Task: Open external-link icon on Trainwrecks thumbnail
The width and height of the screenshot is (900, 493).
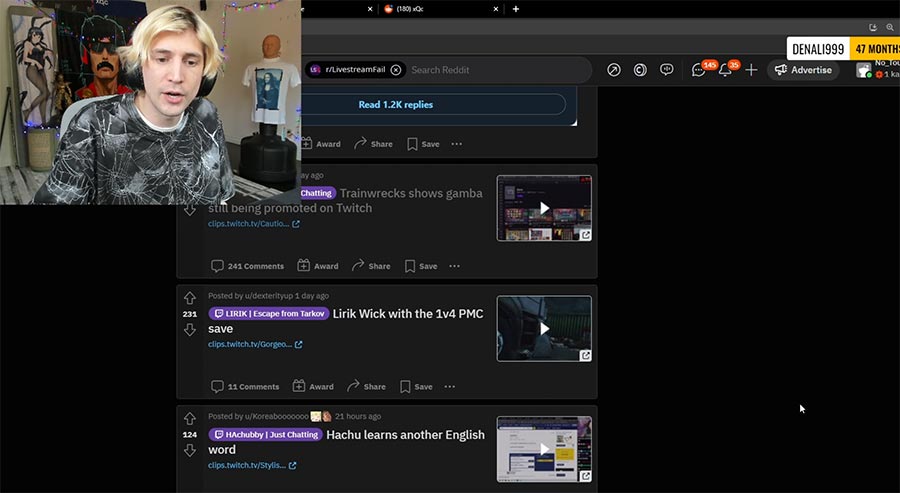Action: (x=585, y=235)
